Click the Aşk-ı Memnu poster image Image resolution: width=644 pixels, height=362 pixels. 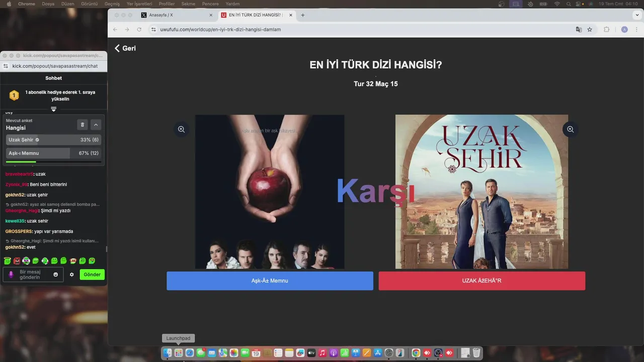tap(270, 192)
